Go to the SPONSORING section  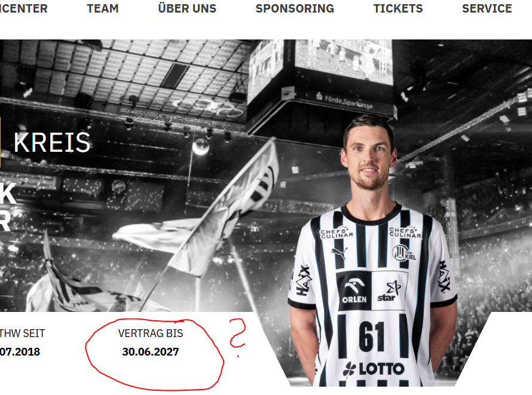point(295,8)
